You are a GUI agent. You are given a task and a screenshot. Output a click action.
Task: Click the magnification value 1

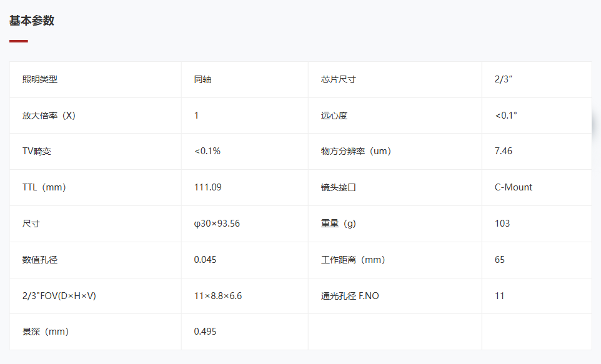tap(197, 116)
